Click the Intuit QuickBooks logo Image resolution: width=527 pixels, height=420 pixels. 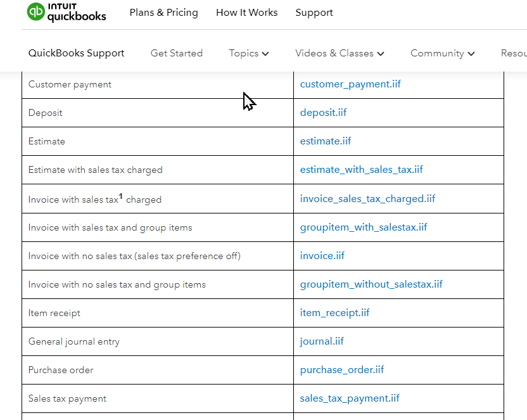pos(67,12)
